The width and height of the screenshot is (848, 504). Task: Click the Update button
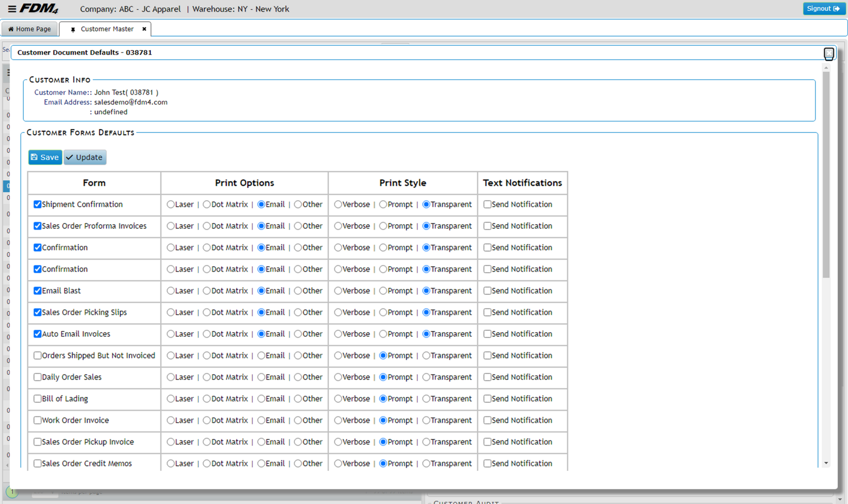(85, 157)
